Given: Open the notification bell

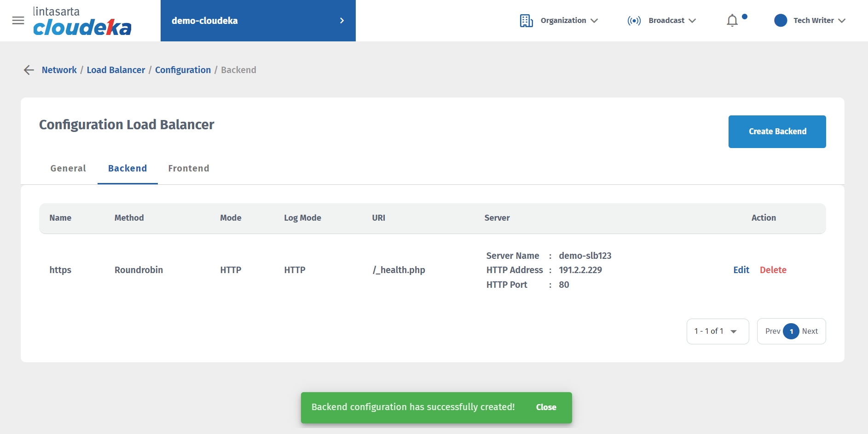Looking at the screenshot, I should pyautogui.click(x=732, y=21).
